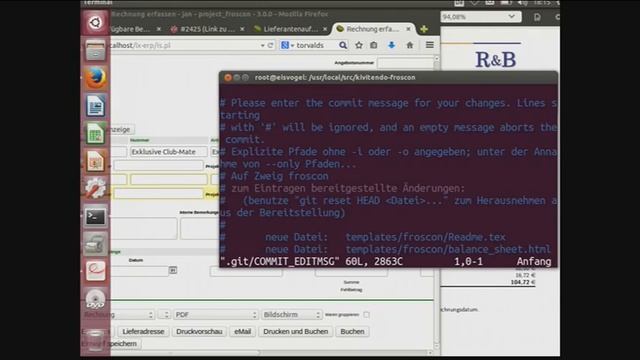This screenshot has height=360, width=640.
Task: Open the Files manager from the dock
Action: [x=95, y=51]
